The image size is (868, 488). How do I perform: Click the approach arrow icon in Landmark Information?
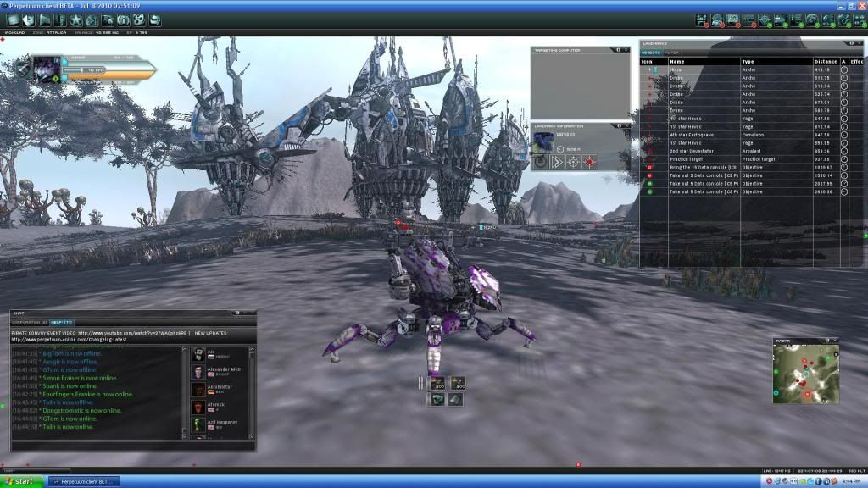pyautogui.click(x=557, y=162)
